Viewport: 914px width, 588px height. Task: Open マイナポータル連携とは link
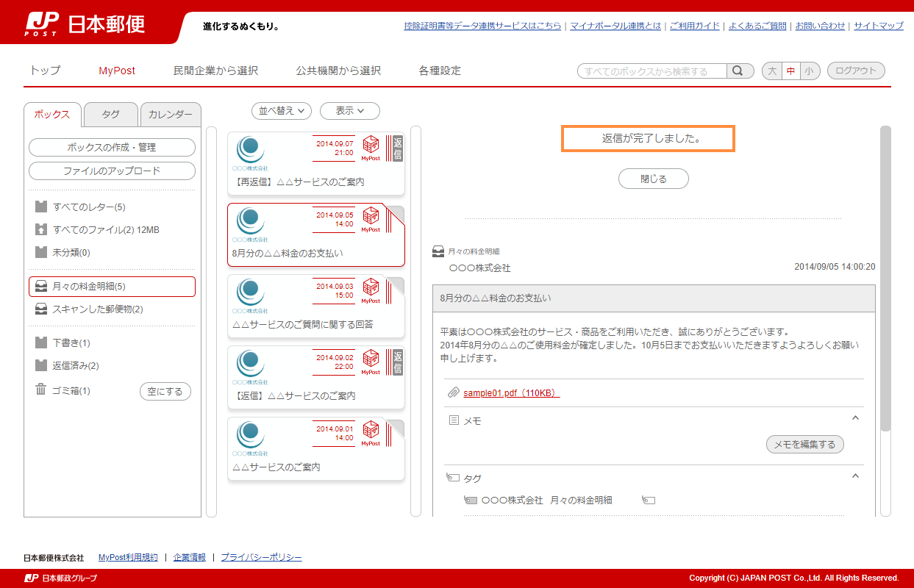(615, 26)
